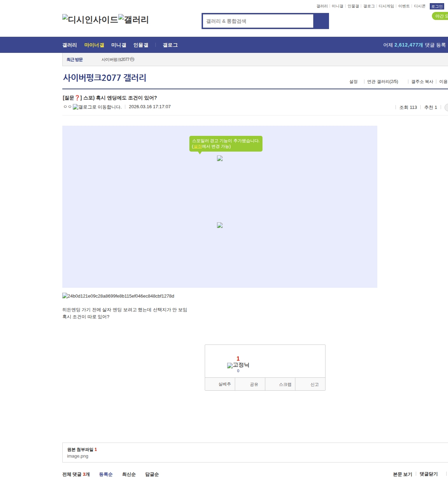Click the 추천 1 recommend counter
This screenshot has width=448, height=480.
coord(430,107)
